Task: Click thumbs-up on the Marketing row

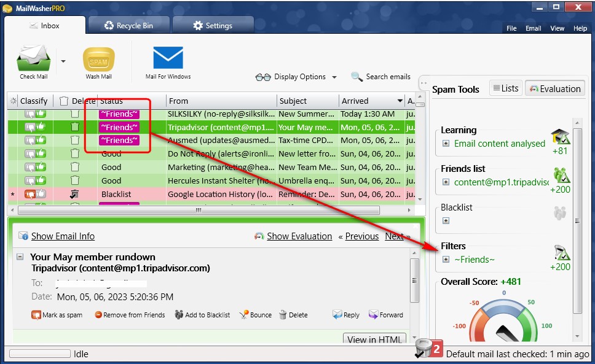Action: pos(41,167)
